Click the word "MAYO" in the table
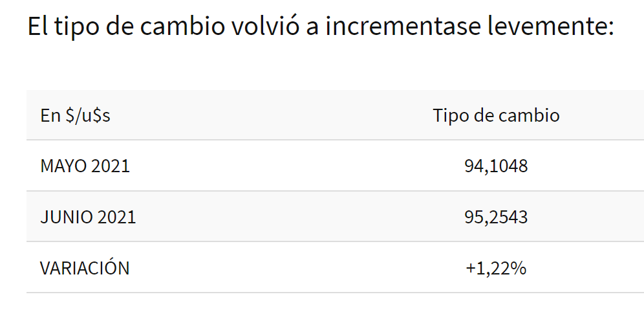The image size is (644, 312). [x=63, y=166]
